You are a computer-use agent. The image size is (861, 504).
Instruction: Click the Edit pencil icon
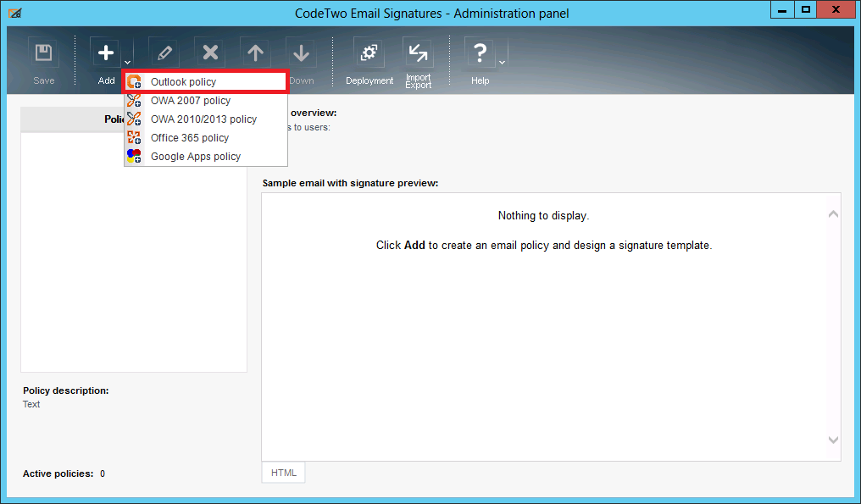(x=164, y=53)
